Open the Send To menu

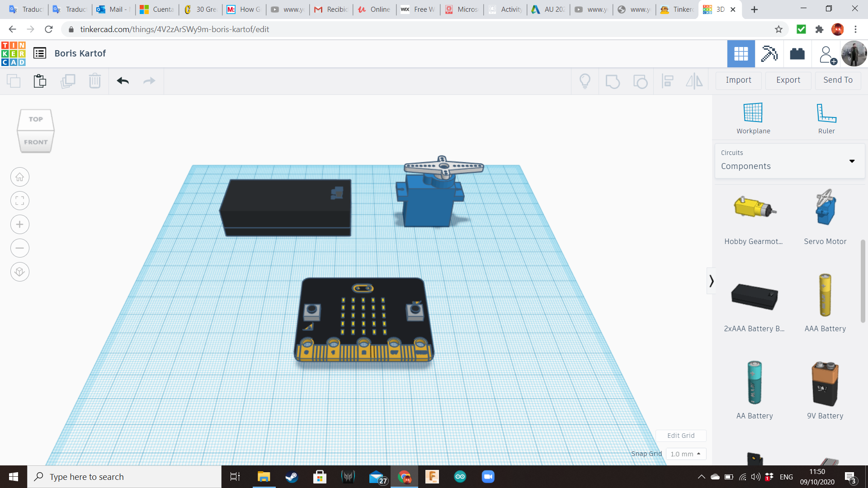tap(838, 80)
